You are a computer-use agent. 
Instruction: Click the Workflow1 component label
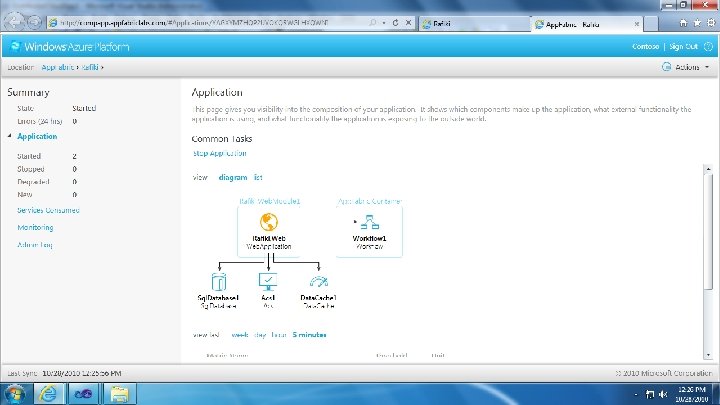click(369, 238)
